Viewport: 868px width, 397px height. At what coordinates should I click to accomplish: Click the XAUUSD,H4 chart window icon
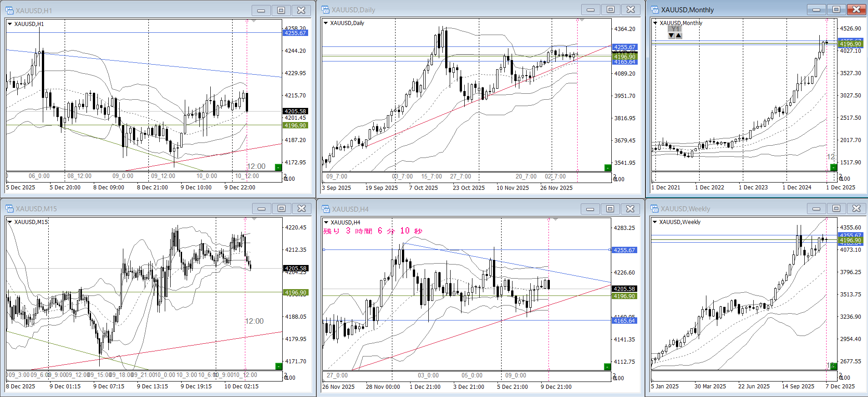(x=325, y=209)
